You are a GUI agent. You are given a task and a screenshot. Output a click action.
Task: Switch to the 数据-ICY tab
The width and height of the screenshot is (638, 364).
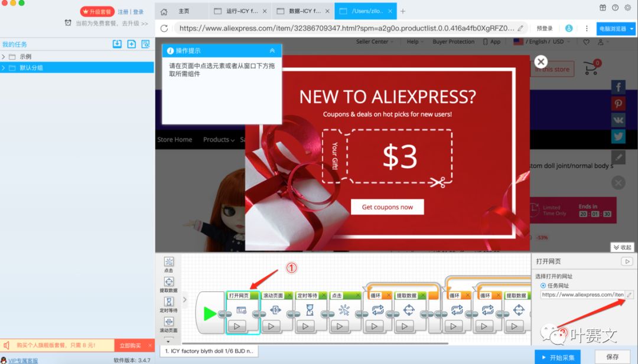(x=303, y=11)
